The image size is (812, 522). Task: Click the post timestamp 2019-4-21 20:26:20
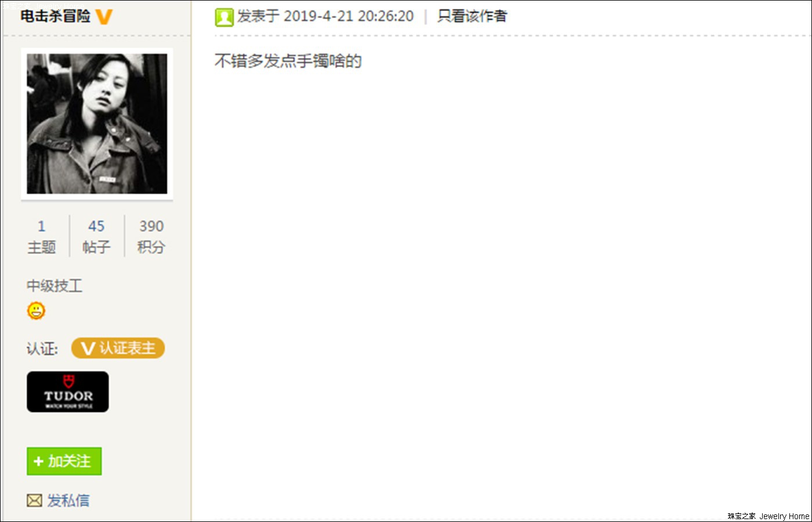point(349,16)
